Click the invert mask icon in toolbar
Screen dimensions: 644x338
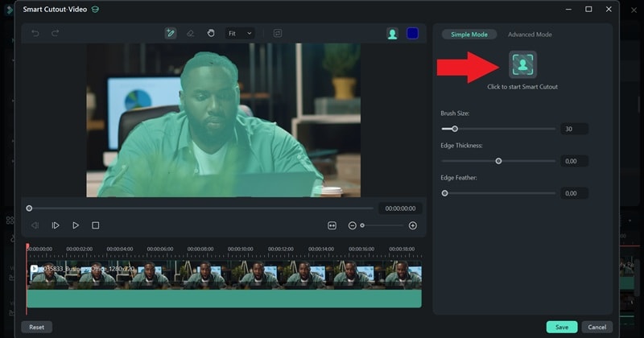click(278, 33)
